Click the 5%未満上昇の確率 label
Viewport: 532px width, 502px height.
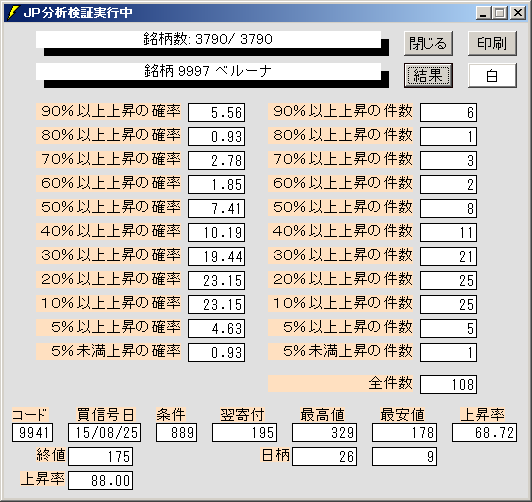(x=109, y=352)
